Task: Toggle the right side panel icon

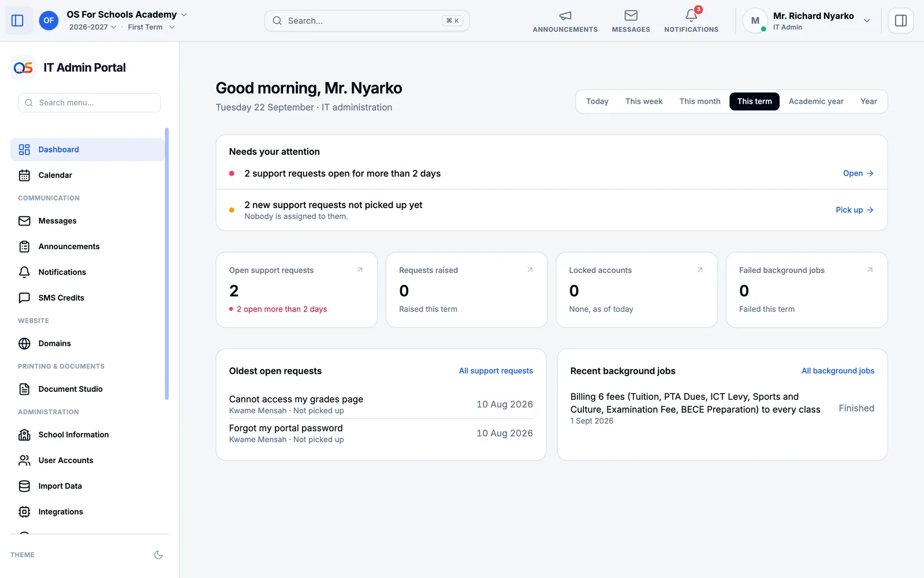Action: (900, 21)
